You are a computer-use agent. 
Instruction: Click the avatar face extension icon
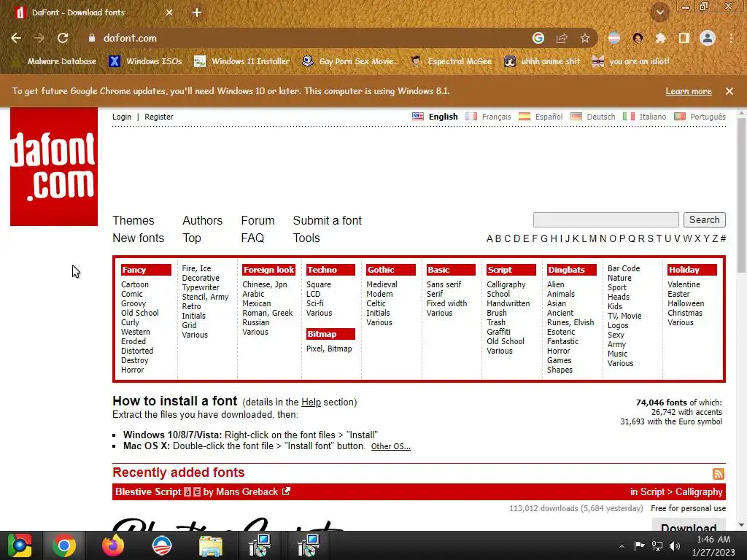click(638, 38)
